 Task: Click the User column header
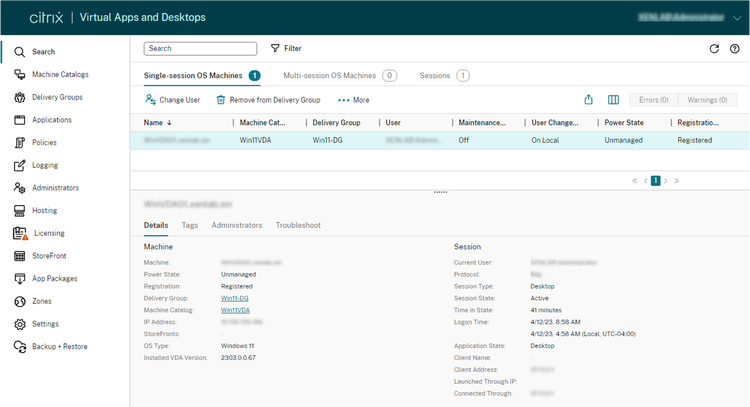(393, 123)
